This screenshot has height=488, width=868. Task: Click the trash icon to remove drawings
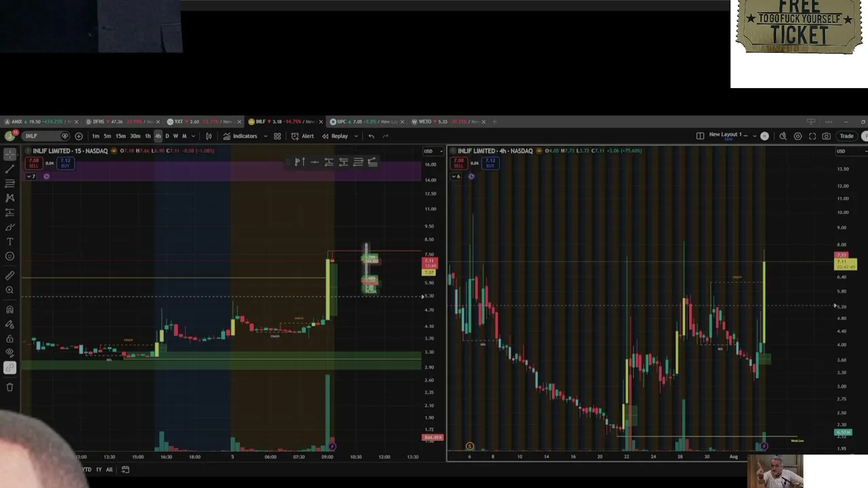[9, 387]
